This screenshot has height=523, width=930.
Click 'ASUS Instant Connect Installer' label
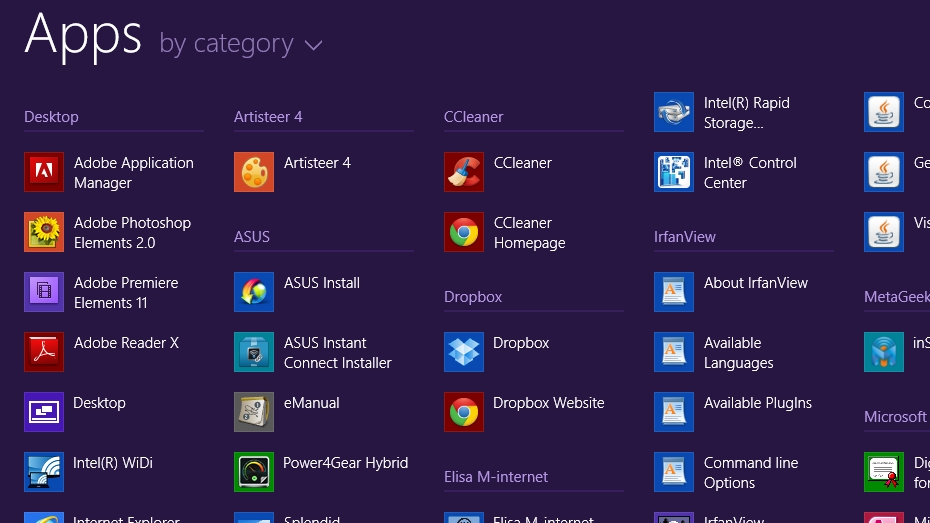coord(337,353)
